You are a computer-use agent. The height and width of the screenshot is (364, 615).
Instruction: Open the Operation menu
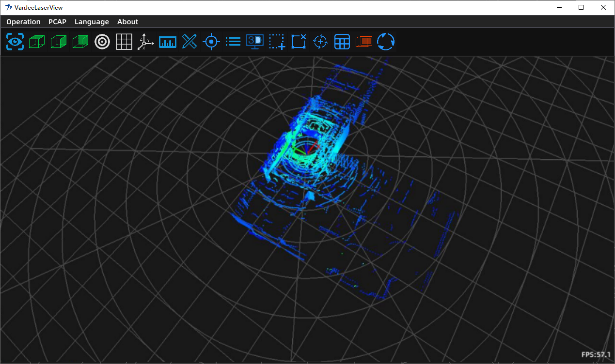click(x=23, y=22)
